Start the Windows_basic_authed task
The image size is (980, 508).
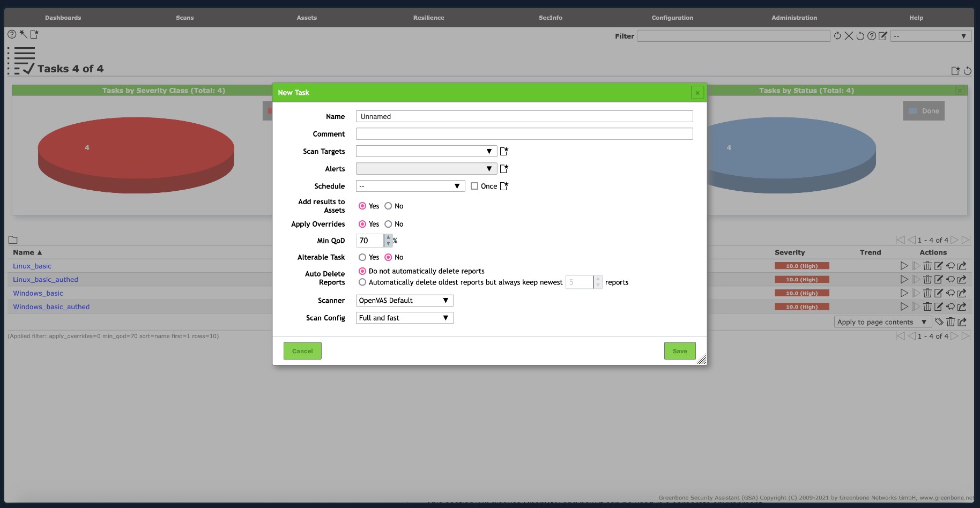click(904, 307)
